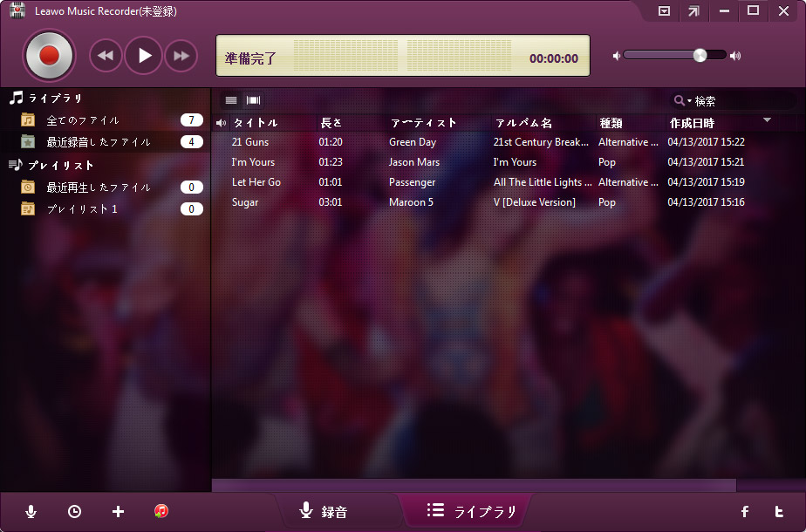
Task: Click date 04/13/2017 15:16 cell
Action: 706,202
